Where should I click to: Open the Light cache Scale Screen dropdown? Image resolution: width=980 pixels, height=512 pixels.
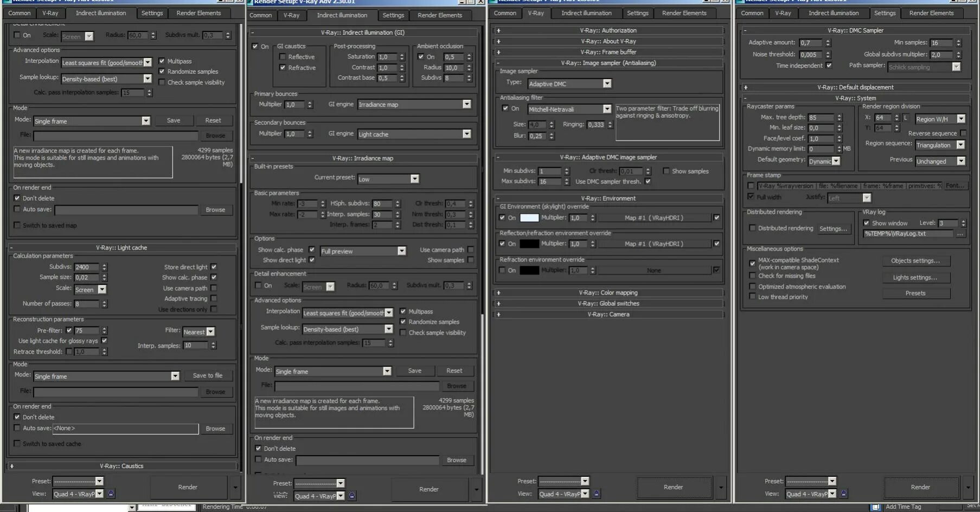pos(90,290)
